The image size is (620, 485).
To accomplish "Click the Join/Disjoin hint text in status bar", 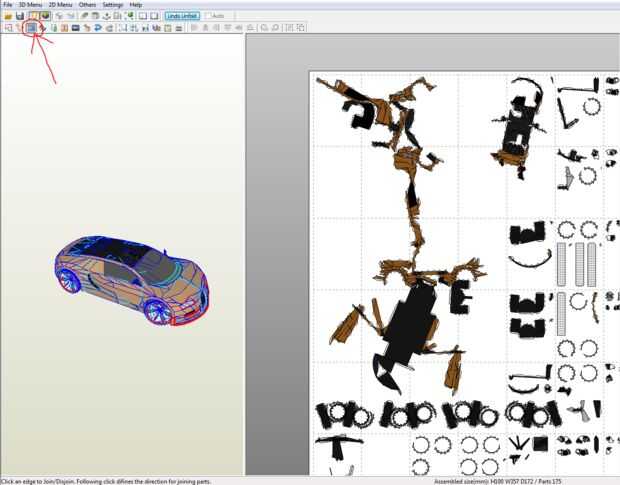I will (106, 481).
